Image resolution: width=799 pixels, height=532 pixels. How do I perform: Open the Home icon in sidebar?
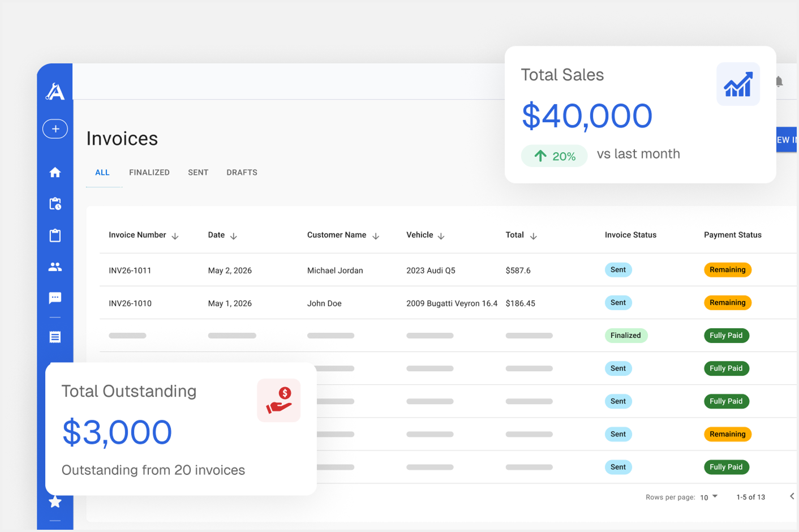pyautogui.click(x=55, y=172)
